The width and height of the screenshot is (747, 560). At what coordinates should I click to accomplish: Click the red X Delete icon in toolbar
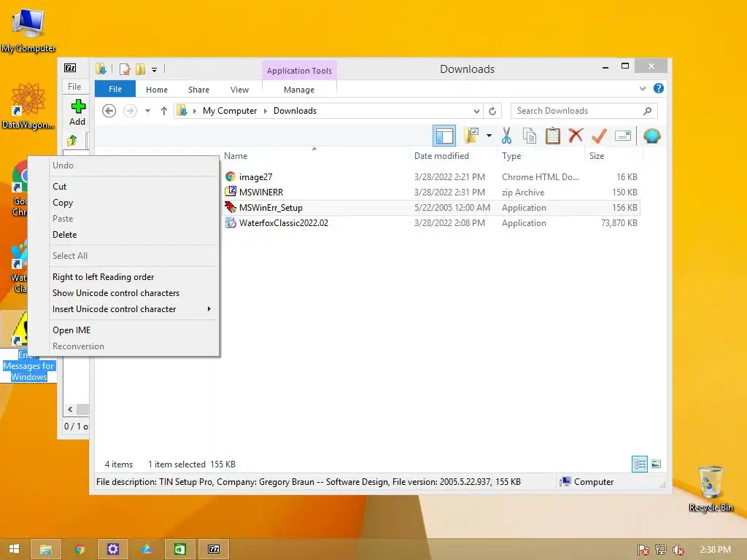(x=576, y=136)
